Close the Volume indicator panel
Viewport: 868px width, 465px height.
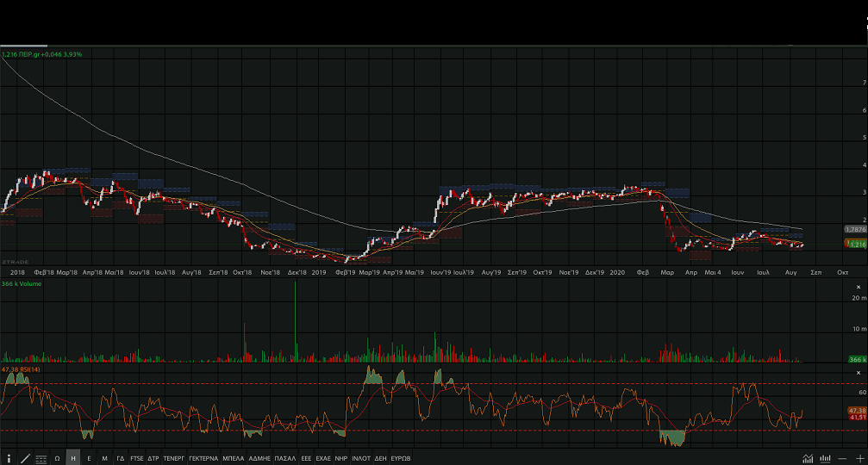858,287
